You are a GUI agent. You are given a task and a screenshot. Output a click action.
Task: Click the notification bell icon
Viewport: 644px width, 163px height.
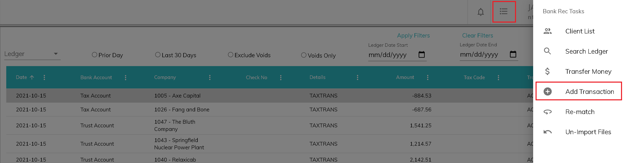click(x=480, y=12)
